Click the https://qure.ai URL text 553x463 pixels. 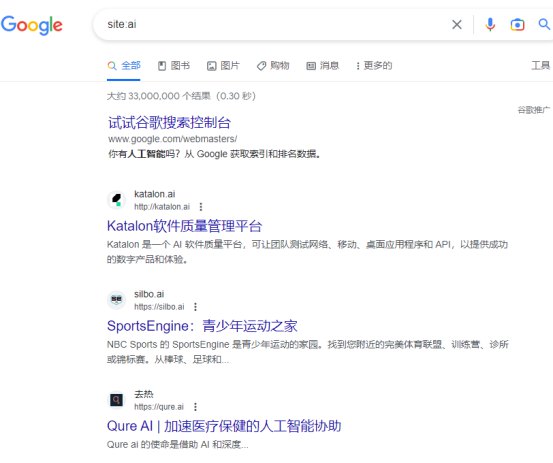click(159, 407)
